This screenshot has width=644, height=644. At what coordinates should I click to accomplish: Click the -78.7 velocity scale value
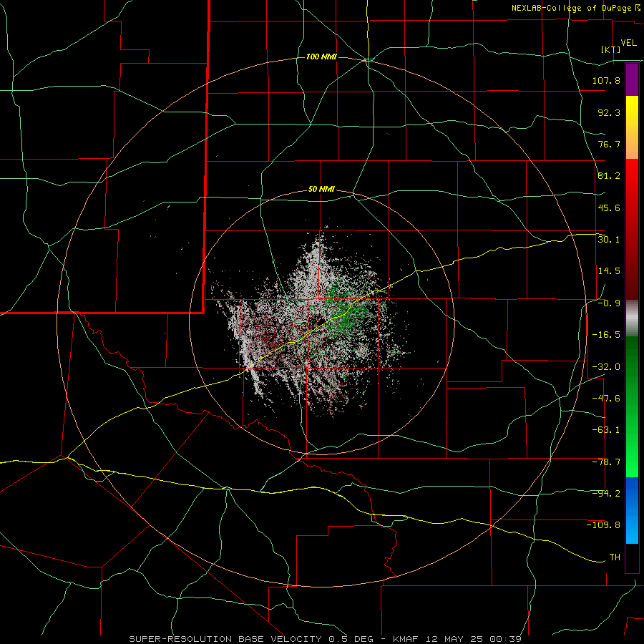click(x=606, y=462)
